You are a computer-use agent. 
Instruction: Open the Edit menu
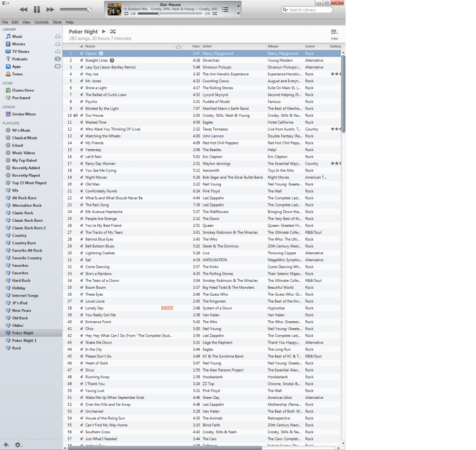point(15,22)
